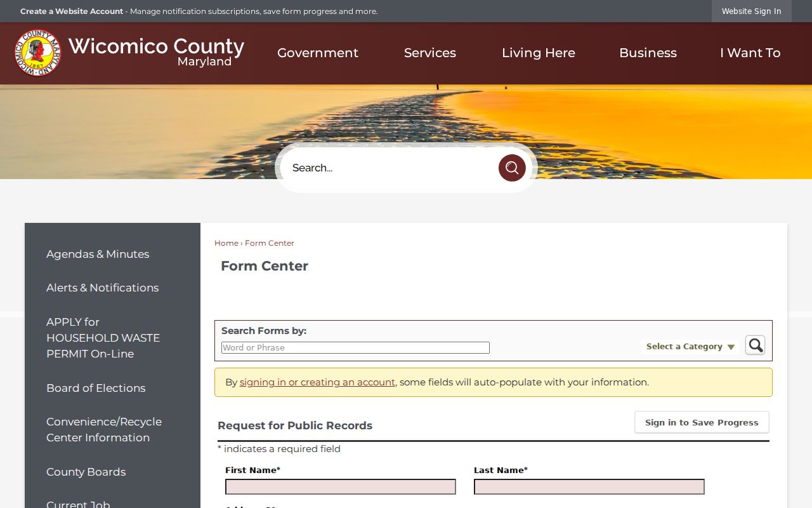This screenshot has width=812, height=508.
Task: Open the Living Here menu
Action: tap(539, 53)
